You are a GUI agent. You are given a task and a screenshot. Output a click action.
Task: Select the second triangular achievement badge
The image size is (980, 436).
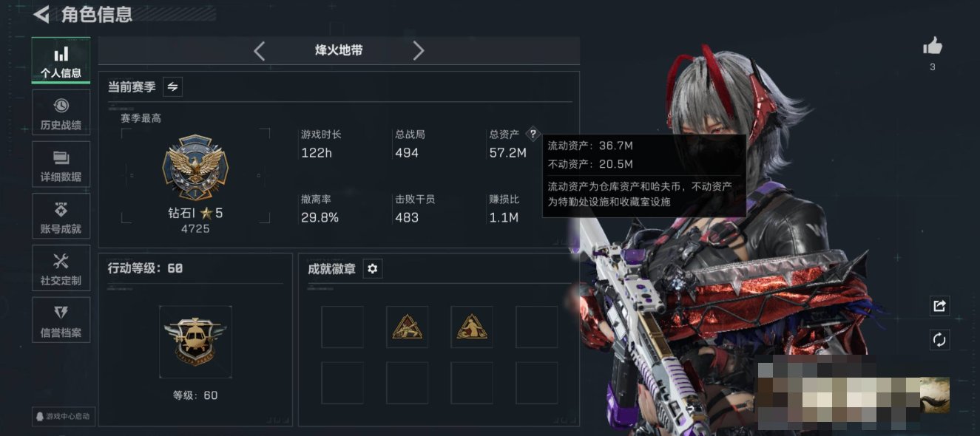click(x=472, y=327)
